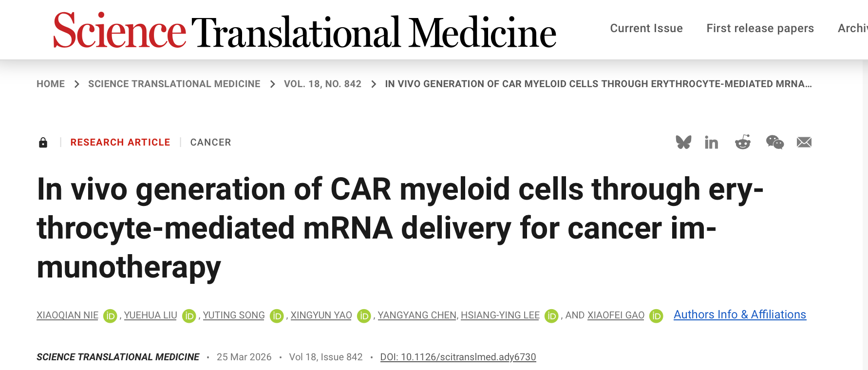This screenshot has width=868, height=370.
Task: Open Vol. 18, No. 842 breadcrumb
Action: [322, 84]
